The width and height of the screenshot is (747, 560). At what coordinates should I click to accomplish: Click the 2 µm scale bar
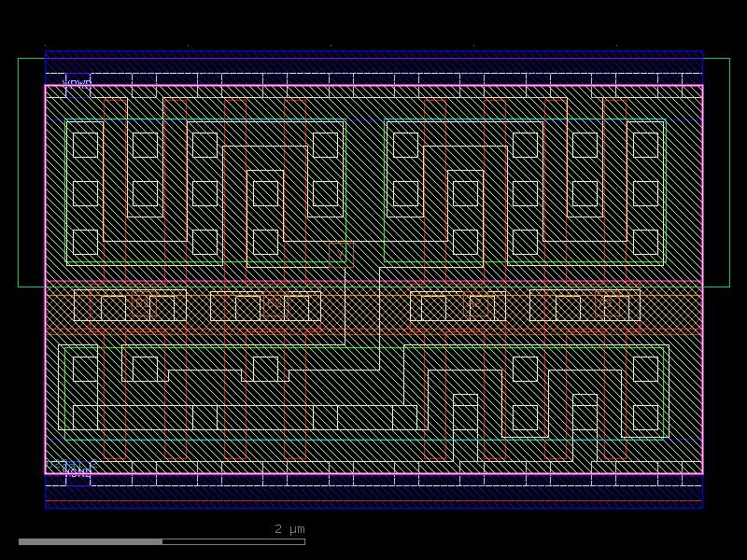(x=93, y=539)
